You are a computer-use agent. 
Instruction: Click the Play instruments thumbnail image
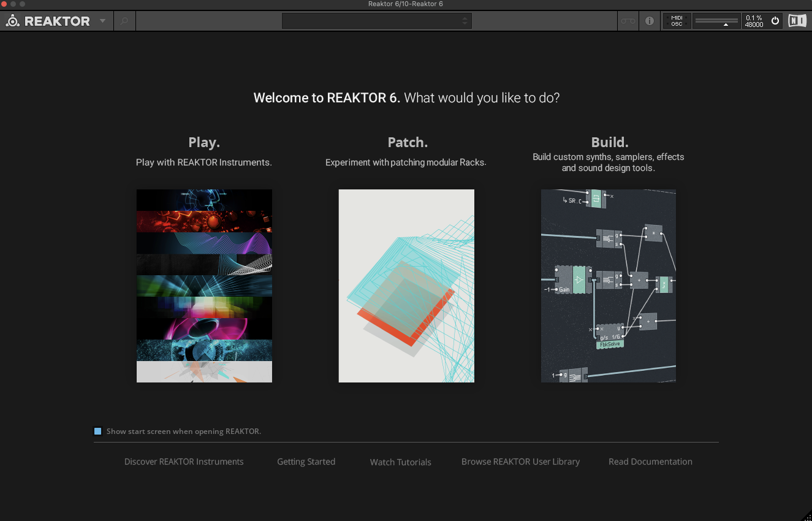[x=204, y=286]
